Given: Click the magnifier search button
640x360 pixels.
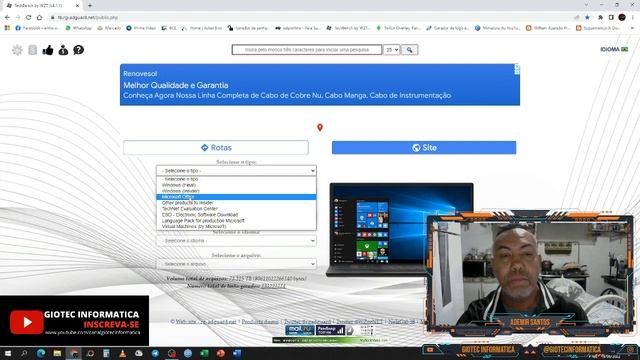Looking at the screenshot, I should (409, 50).
